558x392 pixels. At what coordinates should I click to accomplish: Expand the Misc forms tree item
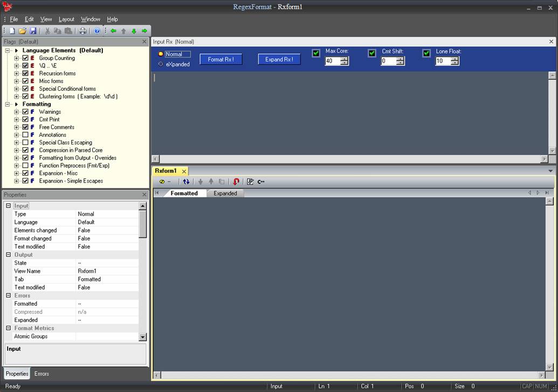16,81
